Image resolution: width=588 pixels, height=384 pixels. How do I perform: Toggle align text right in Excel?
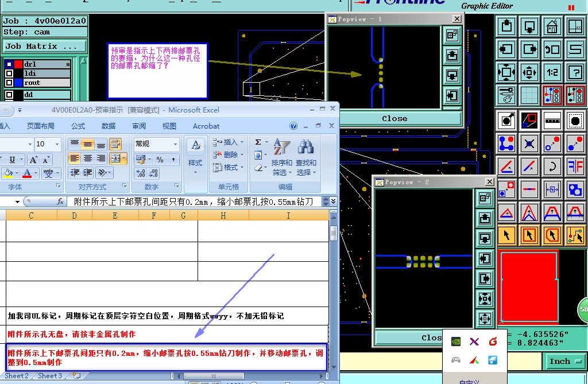tap(101, 158)
